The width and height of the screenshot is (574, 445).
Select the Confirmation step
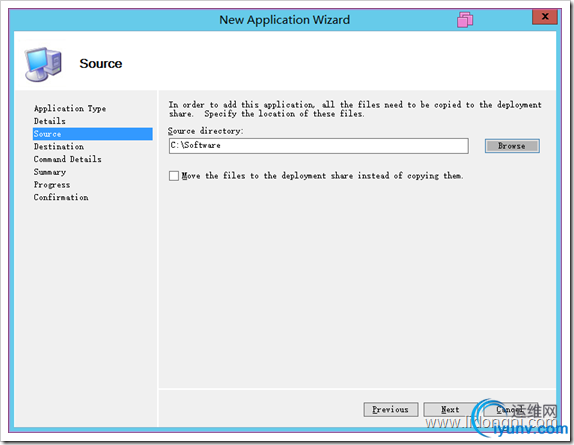(x=61, y=197)
